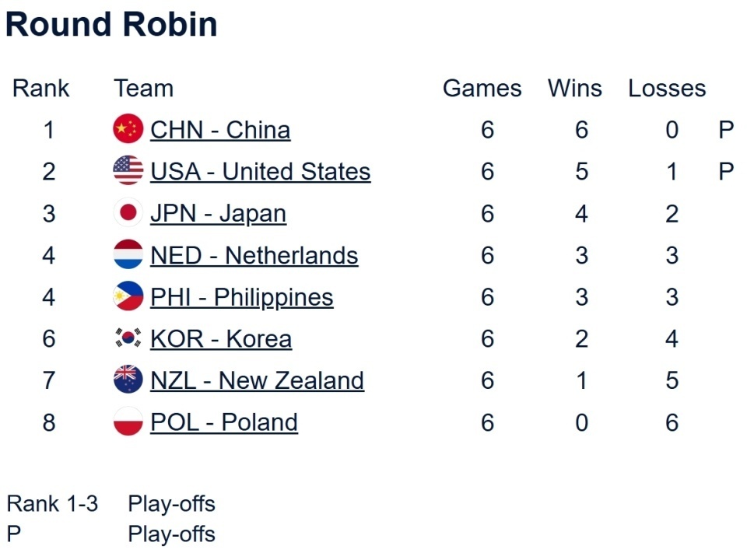Screen dimensions: 747x560
Task: Click the Japan flag icon
Action: [x=128, y=213]
